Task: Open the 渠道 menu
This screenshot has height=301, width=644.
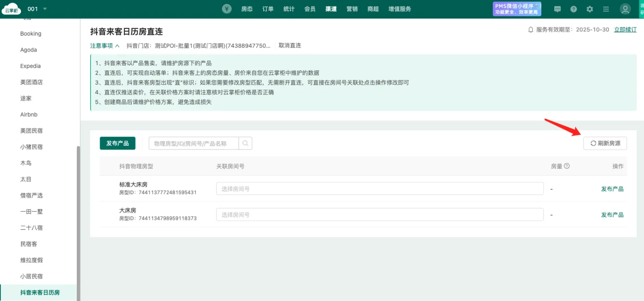Action: pyautogui.click(x=331, y=9)
